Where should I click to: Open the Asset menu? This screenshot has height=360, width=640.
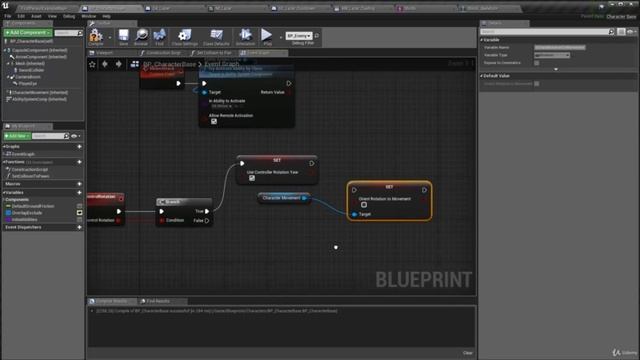(36, 16)
